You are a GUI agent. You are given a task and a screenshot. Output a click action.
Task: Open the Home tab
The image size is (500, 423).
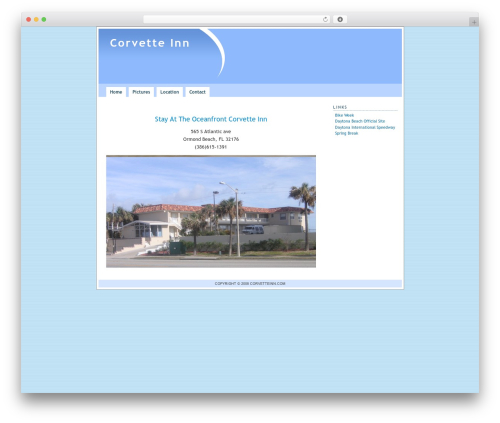coord(116,92)
